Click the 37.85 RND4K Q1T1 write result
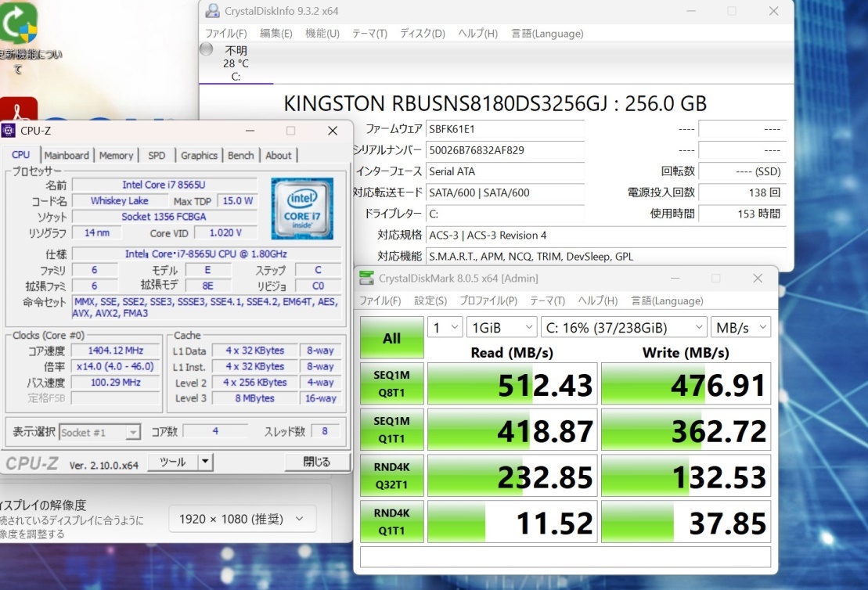Image resolution: width=868 pixels, height=590 pixels. pyautogui.click(x=686, y=521)
